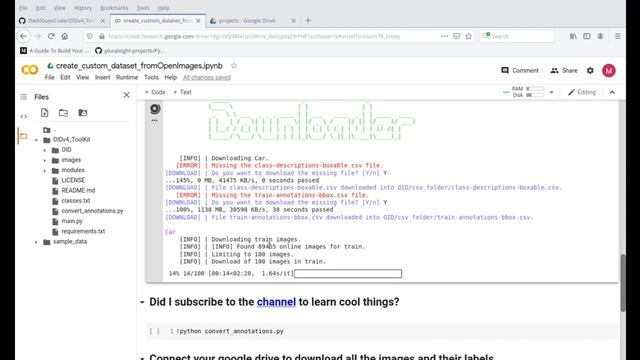Share the notebook
The image size is (640, 360).
point(564,71)
